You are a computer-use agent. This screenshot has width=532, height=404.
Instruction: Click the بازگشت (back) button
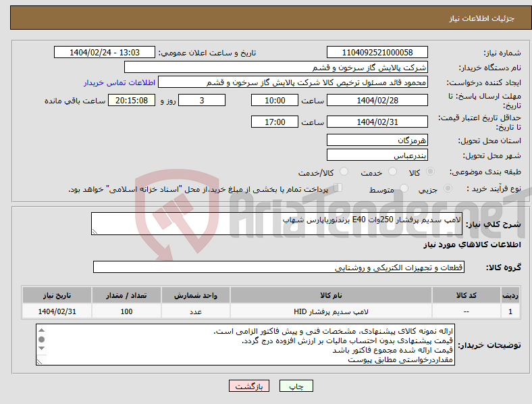(x=249, y=386)
